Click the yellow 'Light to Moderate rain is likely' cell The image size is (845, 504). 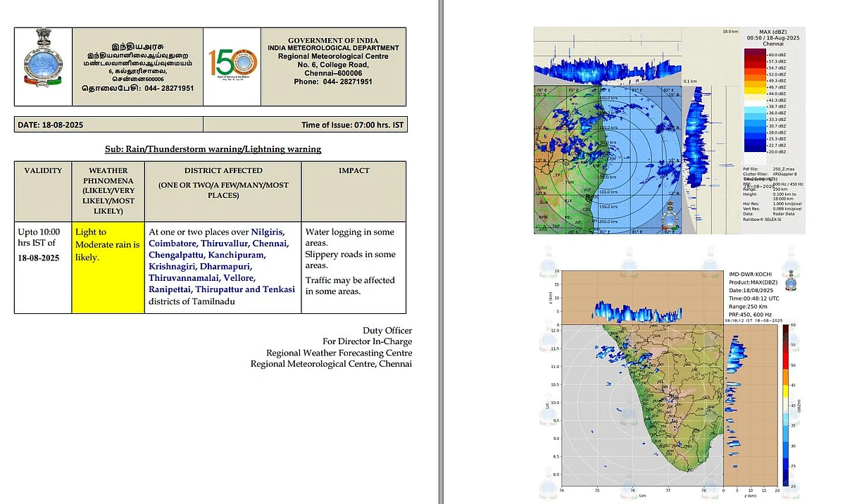108,267
